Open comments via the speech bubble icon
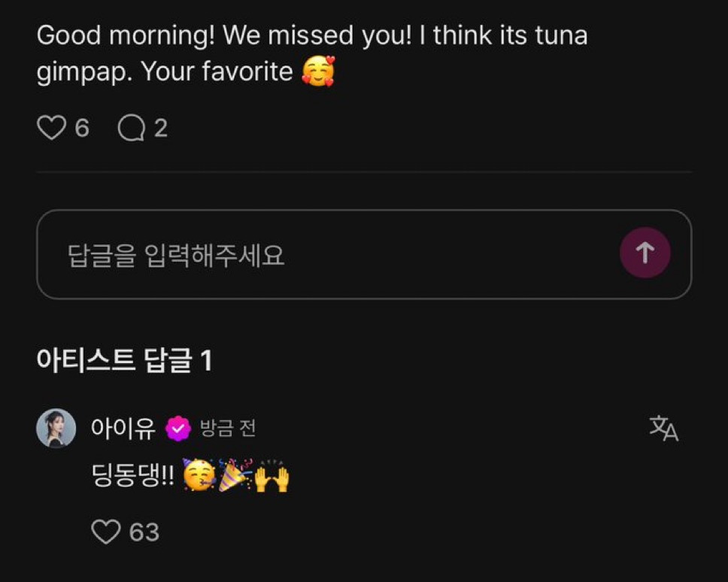The height and width of the screenshot is (582, 728). pos(132,129)
